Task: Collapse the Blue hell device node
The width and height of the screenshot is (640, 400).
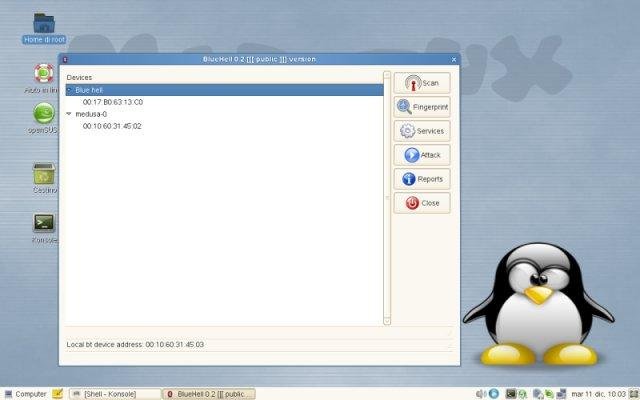Action: point(69,90)
